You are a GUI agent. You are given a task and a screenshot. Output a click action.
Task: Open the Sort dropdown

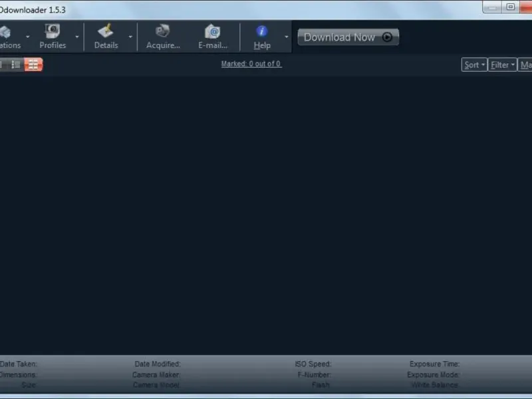point(474,65)
